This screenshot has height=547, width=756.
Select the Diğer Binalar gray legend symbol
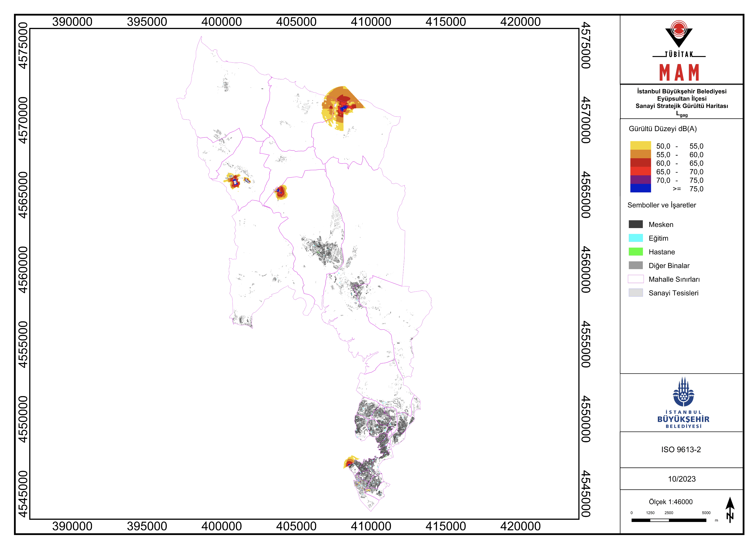(636, 265)
